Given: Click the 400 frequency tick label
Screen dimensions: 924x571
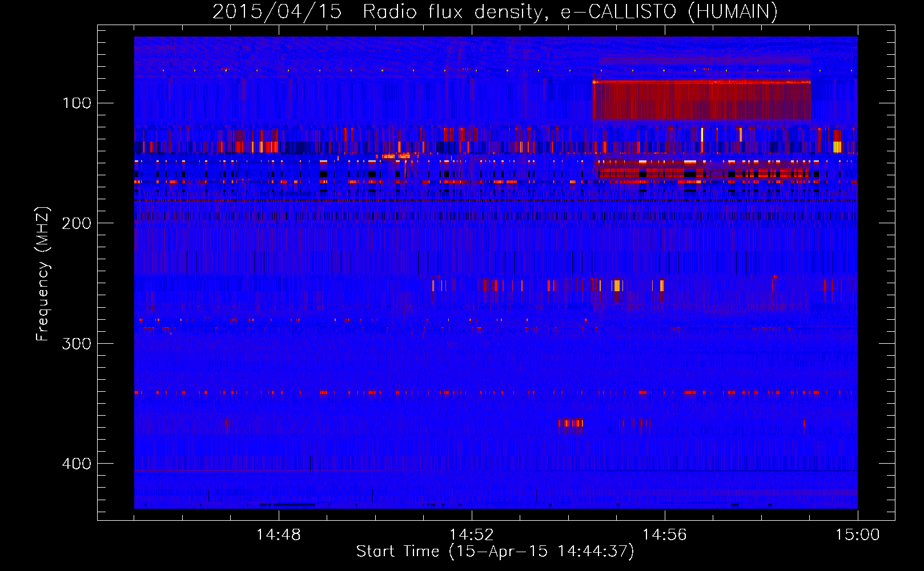Looking at the screenshot, I should (x=77, y=464).
